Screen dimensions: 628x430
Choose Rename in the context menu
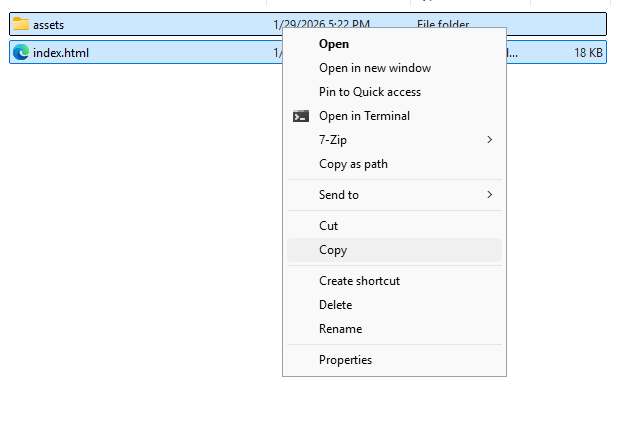tap(340, 329)
